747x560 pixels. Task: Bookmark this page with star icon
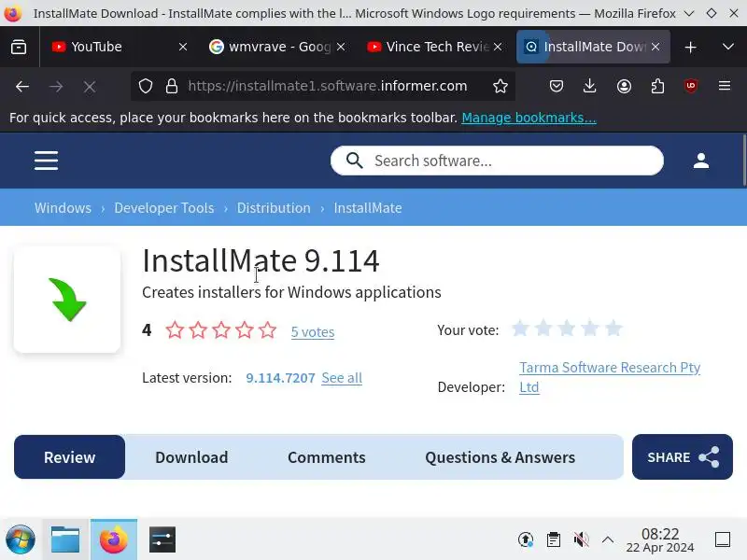(x=500, y=86)
